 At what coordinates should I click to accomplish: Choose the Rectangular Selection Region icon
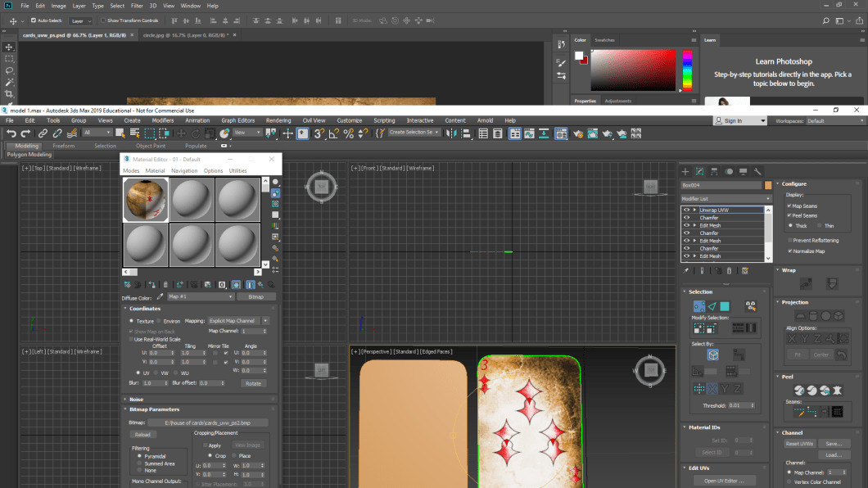point(150,133)
